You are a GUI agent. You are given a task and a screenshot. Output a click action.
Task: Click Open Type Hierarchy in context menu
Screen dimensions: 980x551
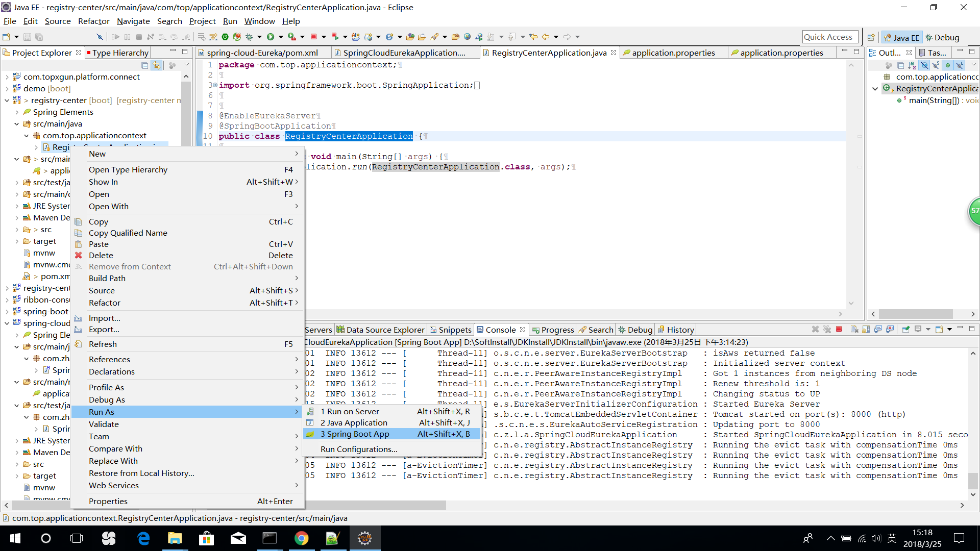[187, 169]
